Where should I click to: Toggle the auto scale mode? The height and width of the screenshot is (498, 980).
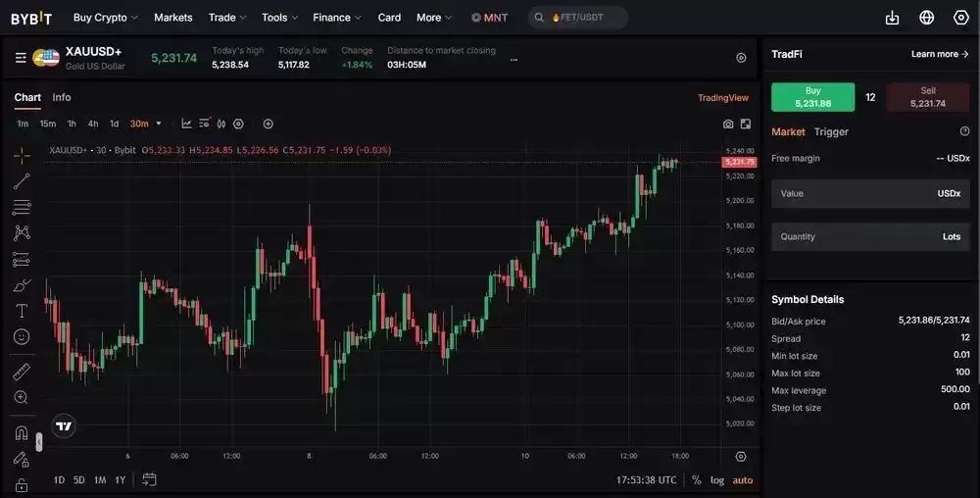[743, 480]
